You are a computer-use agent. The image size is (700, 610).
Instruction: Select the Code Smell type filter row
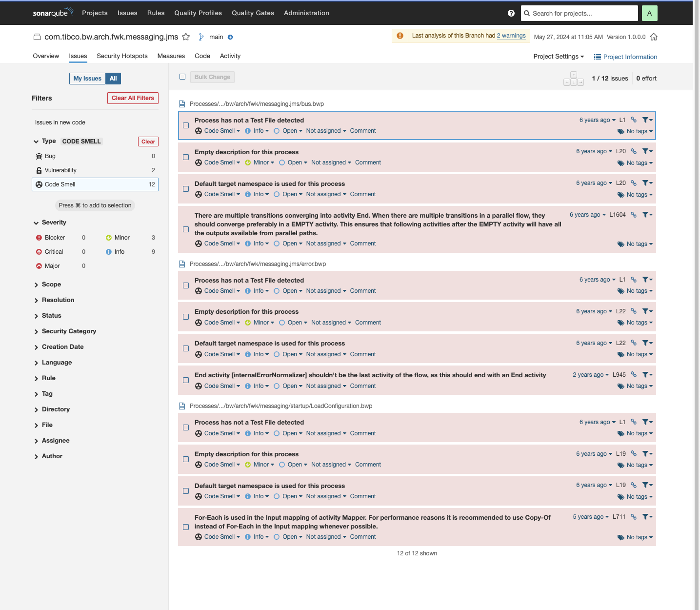pyautogui.click(x=95, y=184)
